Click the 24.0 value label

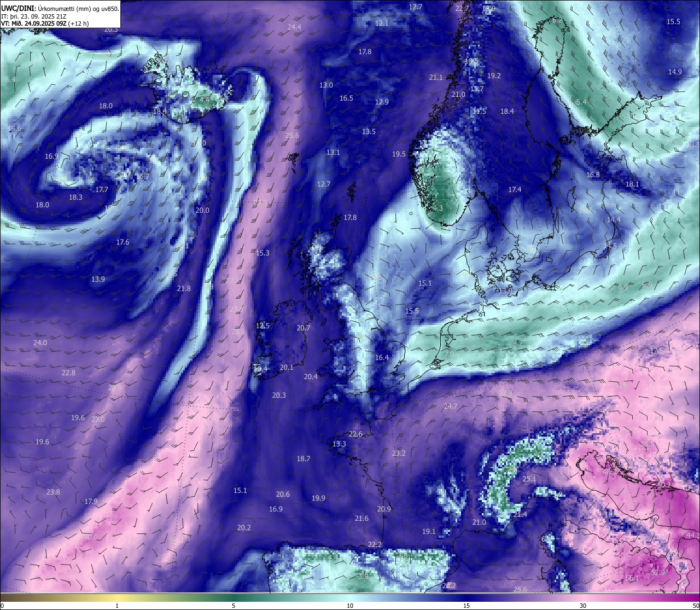(40, 342)
